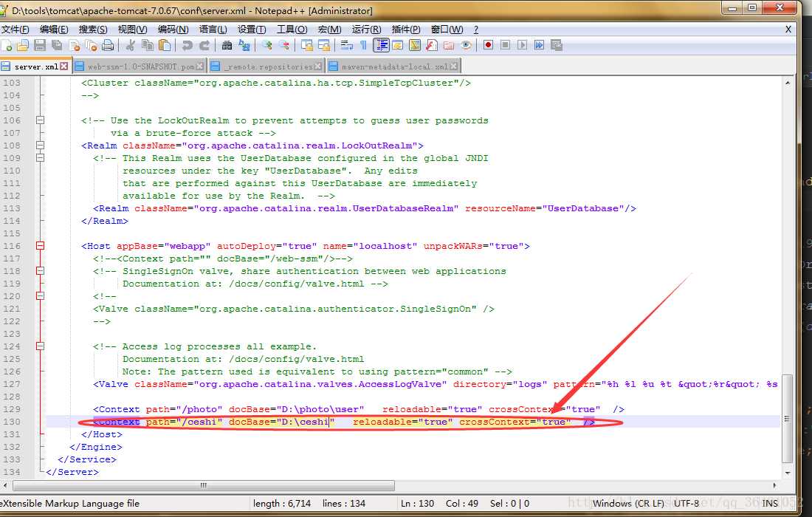
Task: Collapse the comment fold at line 106
Action: pos(40,120)
